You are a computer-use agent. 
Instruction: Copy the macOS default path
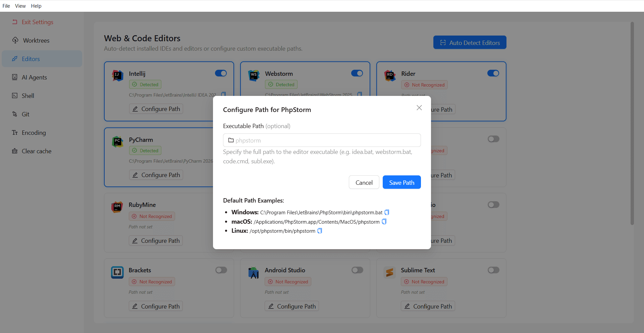click(x=384, y=222)
